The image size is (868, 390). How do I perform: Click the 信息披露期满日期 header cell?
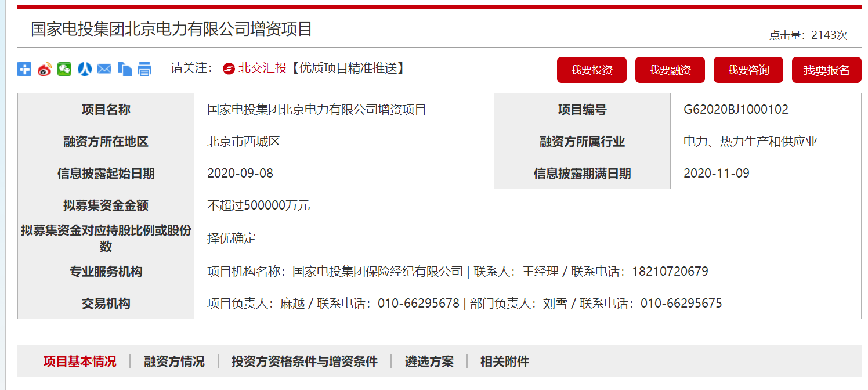[x=582, y=173]
